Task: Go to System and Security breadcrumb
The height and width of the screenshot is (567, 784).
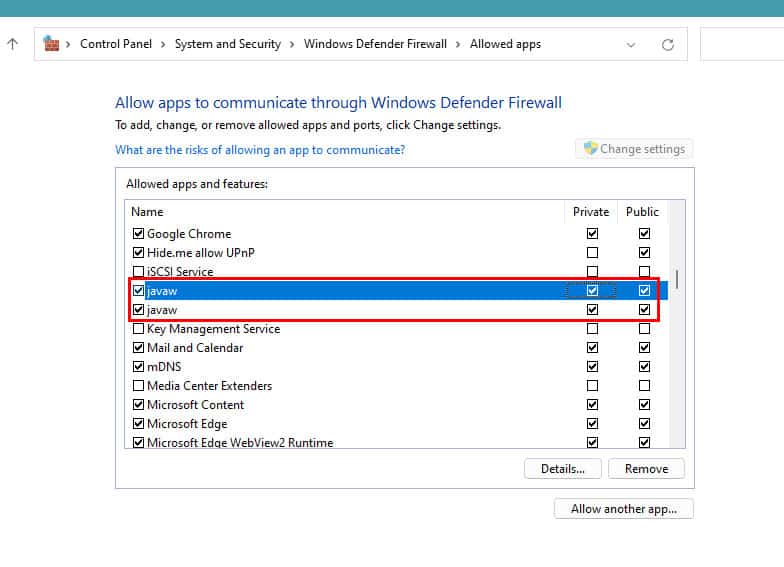Action: click(x=228, y=44)
